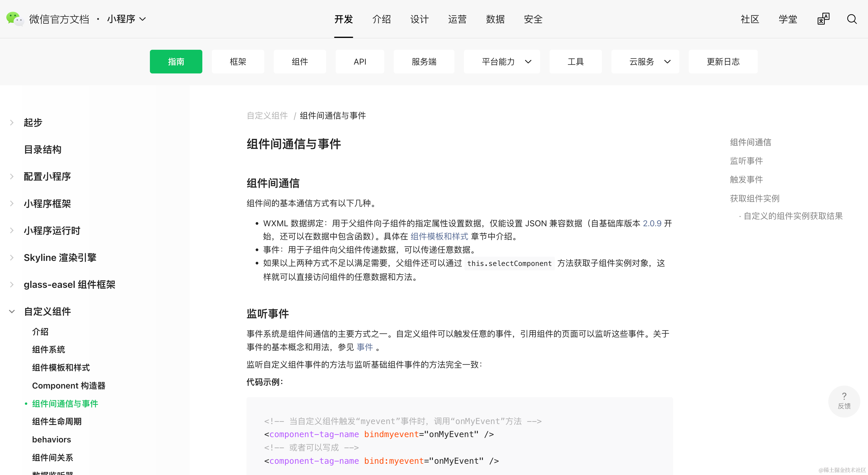Click the 2.0.9 version link
The image size is (868, 475).
coord(652,223)
